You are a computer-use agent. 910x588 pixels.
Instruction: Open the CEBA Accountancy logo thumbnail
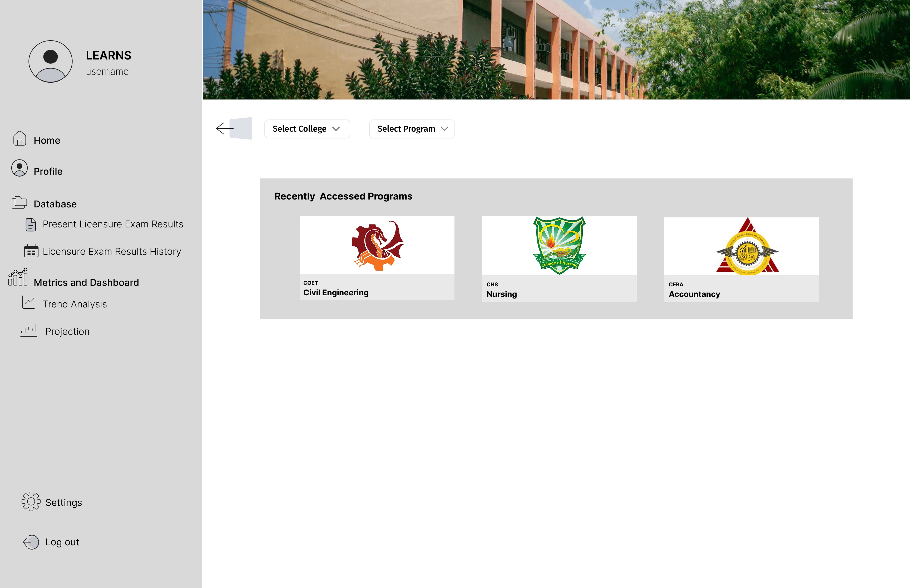(x=741, y=246)
